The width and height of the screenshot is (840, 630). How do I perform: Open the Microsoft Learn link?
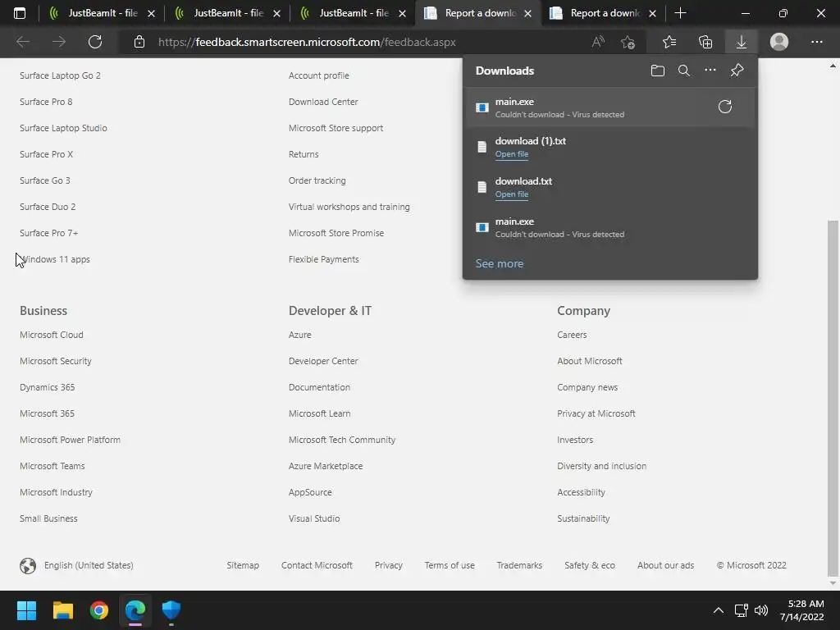(319, 413)
